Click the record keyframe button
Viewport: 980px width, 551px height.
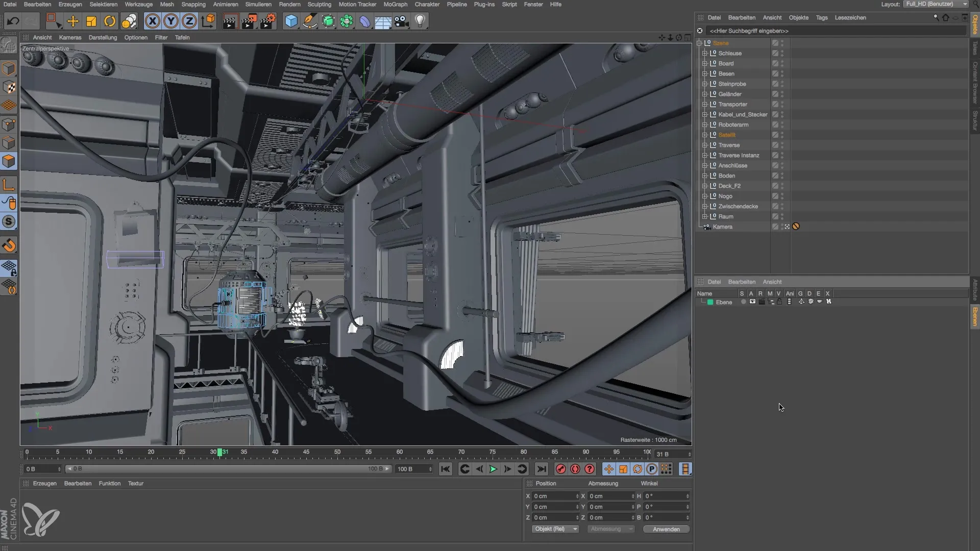[x=560, y=469]
